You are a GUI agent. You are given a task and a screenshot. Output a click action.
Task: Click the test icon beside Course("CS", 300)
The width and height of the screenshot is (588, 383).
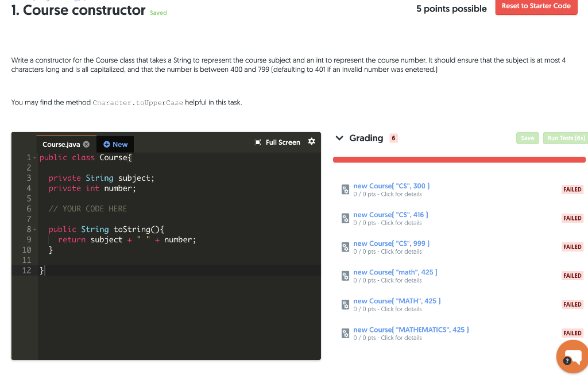click(345, 189)
